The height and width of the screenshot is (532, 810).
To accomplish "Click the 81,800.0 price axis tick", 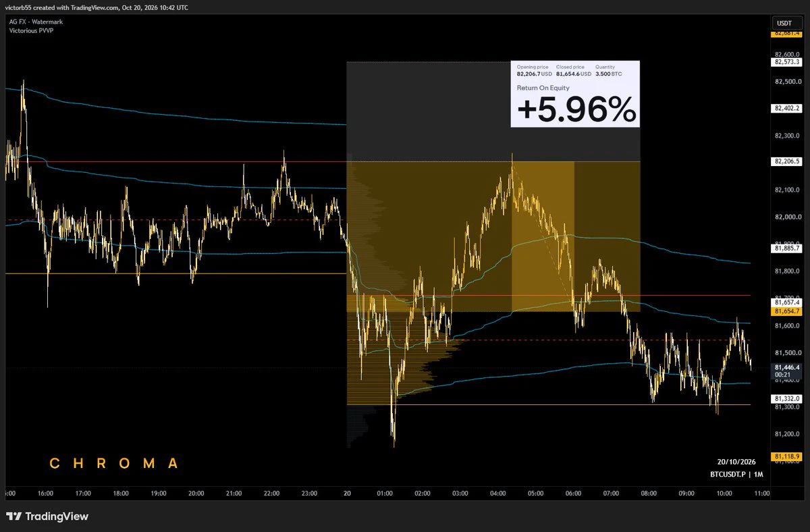I will click(x=787, y=271).
